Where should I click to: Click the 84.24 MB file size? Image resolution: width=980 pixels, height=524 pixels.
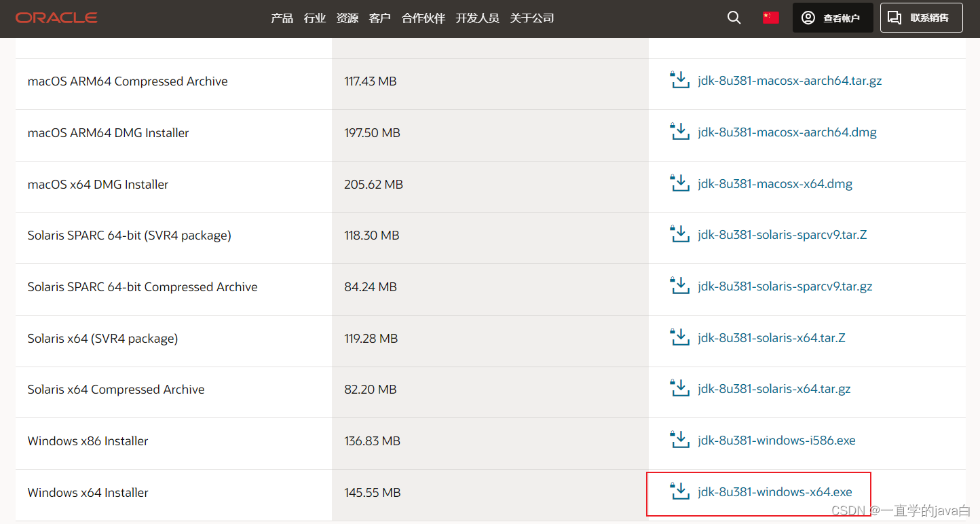pyautogui.click(x=371, y=287)
